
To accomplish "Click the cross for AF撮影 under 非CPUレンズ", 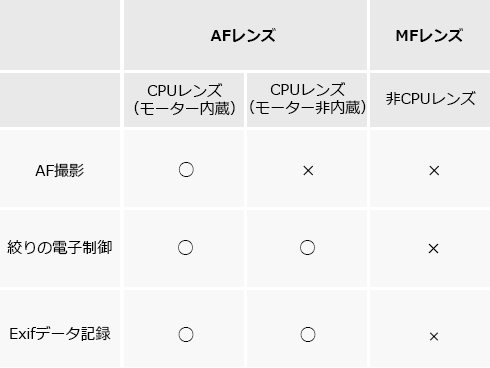I will (434, 171).
